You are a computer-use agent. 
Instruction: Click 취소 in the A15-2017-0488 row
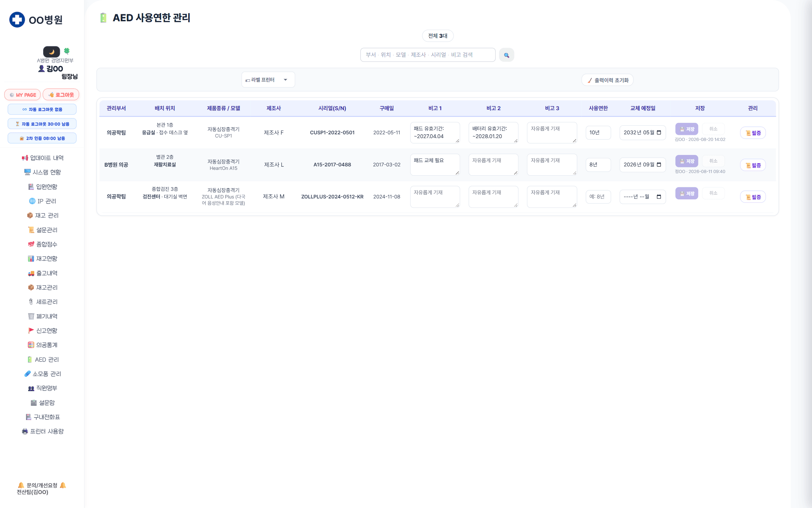[x=713, y=161]
